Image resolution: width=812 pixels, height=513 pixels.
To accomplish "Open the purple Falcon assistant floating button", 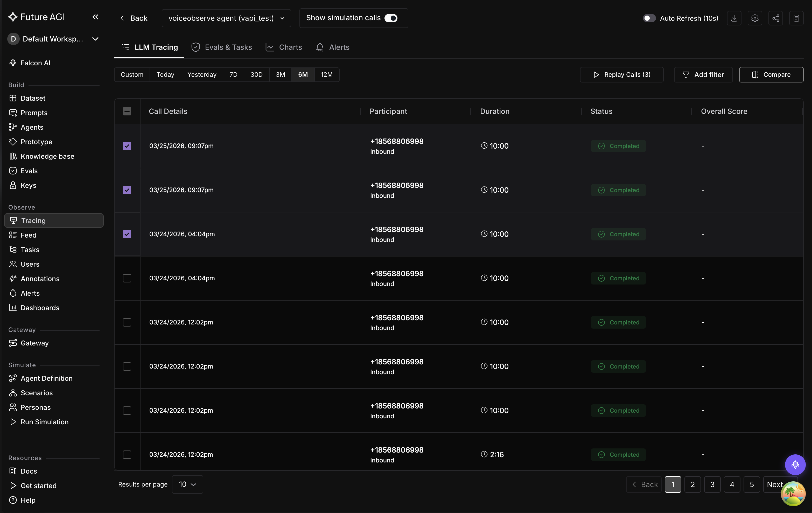I will click(795, 465).
